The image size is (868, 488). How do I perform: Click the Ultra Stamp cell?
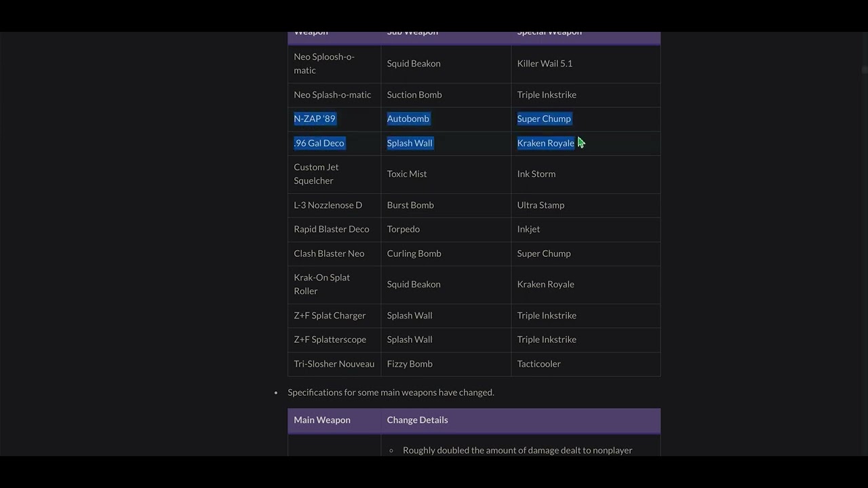click(585, 205)
